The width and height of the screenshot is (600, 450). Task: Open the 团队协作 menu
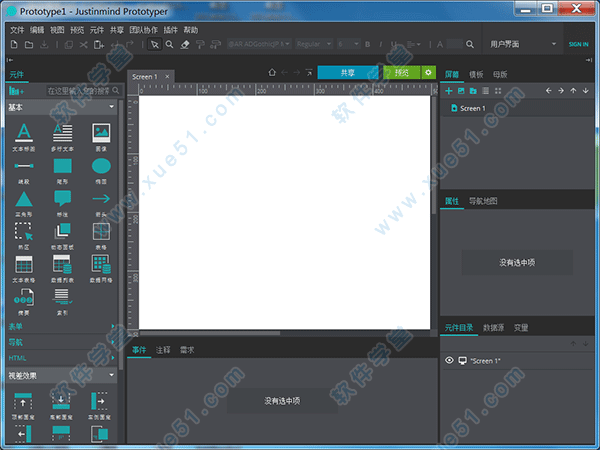pyautogui.click(x=143, y=30)
